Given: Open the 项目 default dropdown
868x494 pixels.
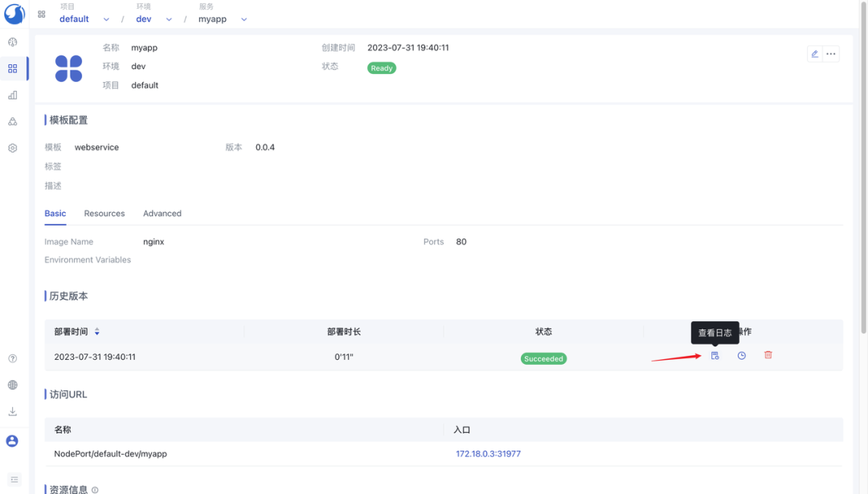Looking at the screenshot, I should pyautogui.click(x=83, y=18).
